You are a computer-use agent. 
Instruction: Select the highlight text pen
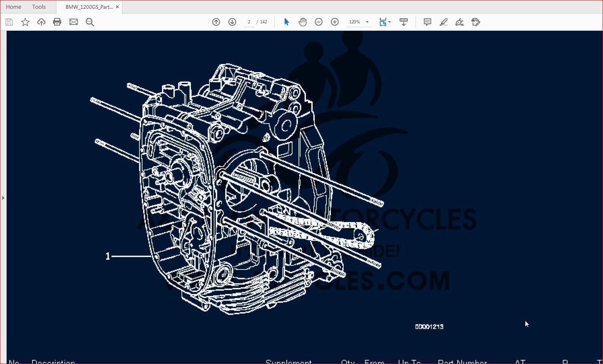(443, 22)
